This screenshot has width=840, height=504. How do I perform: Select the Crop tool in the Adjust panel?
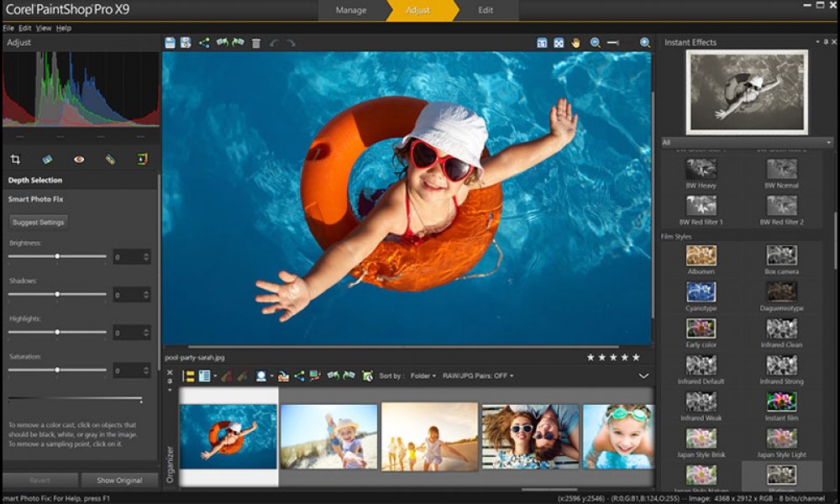[x=15, y=159]
